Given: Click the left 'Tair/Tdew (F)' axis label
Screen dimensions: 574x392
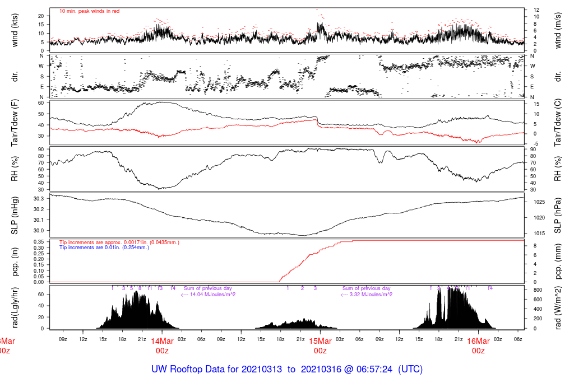Looking at the screenshot, I should pyautogui.click(x=15, y=123).
